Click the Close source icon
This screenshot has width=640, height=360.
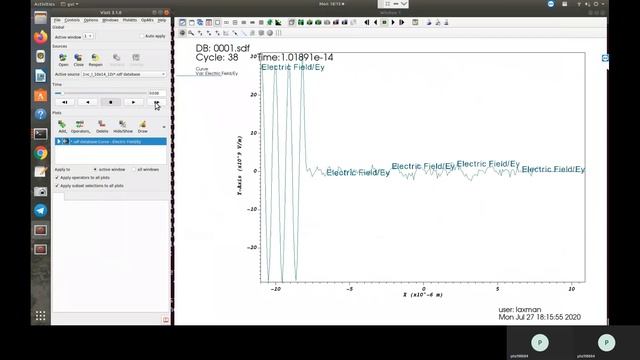coord(78,60)
